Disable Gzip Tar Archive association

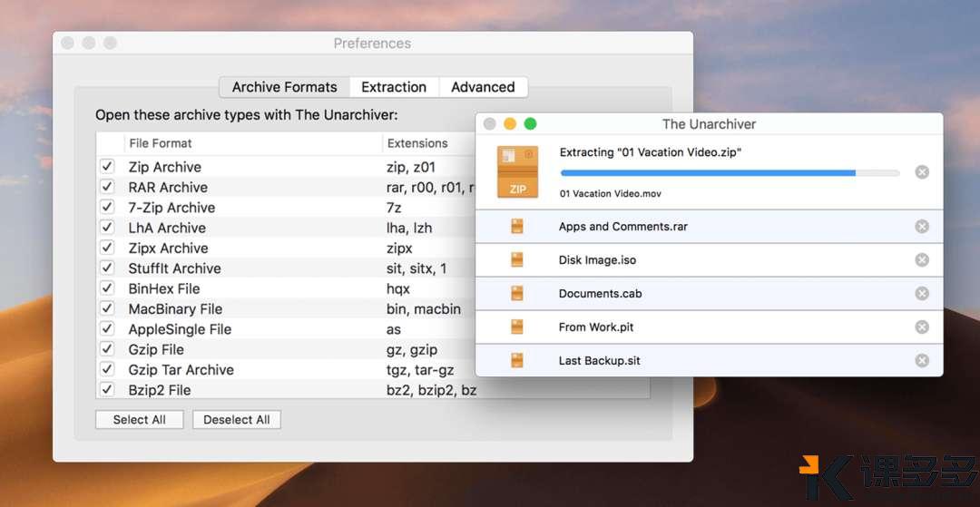pos(107,370)
